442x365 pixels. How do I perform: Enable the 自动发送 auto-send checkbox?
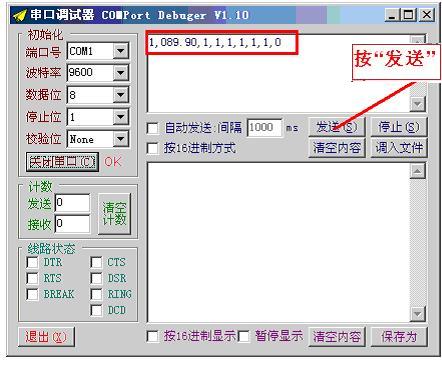pos(153,128)
